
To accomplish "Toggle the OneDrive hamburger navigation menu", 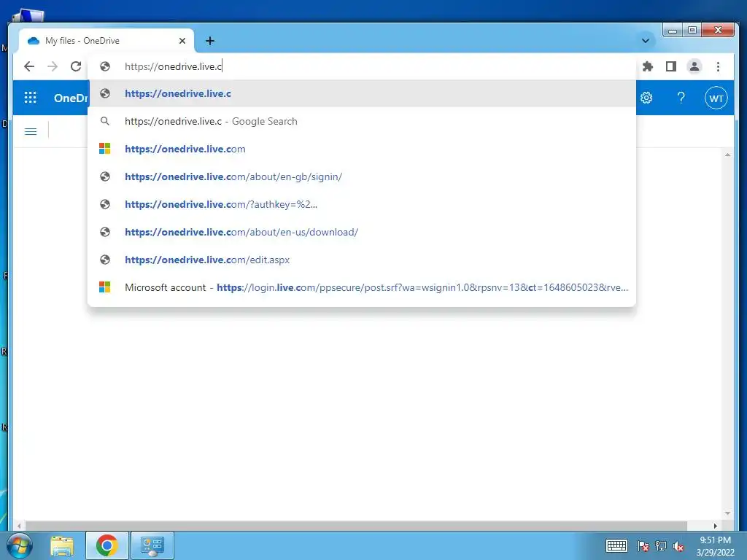I will pos(31,131).
